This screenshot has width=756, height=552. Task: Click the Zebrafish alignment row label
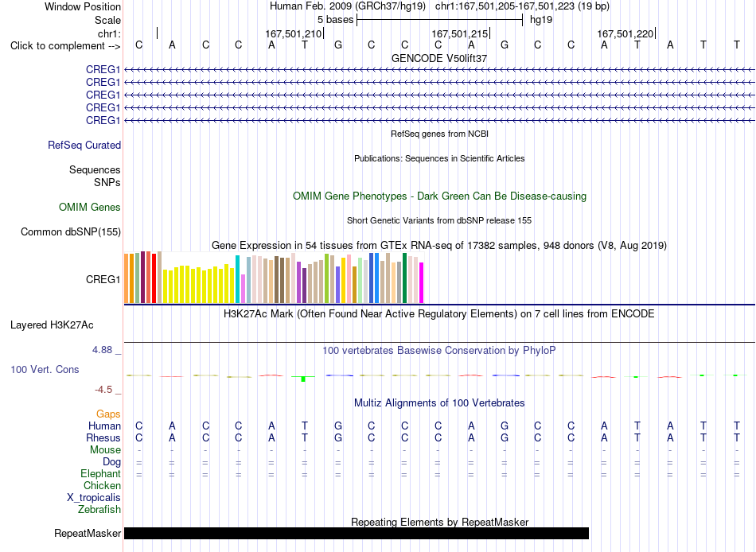pyautogui.click(x=99, y=510)
